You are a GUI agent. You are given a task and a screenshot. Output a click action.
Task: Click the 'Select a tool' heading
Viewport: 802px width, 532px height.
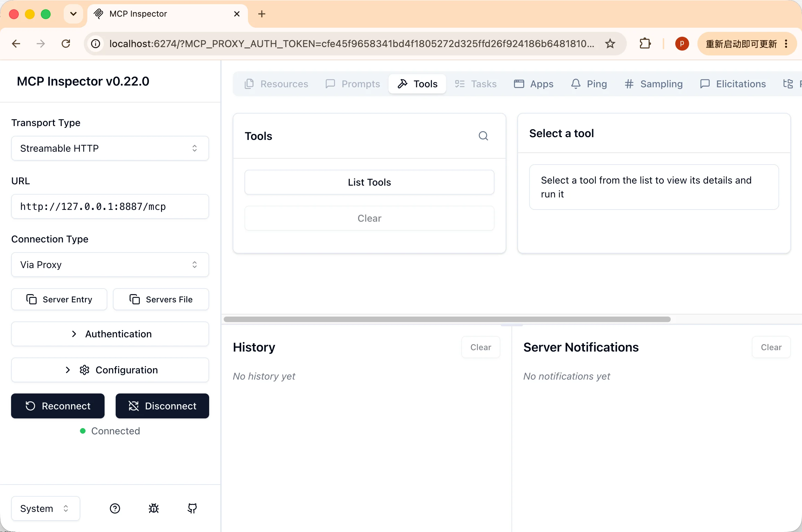click(x=561, y=133)
